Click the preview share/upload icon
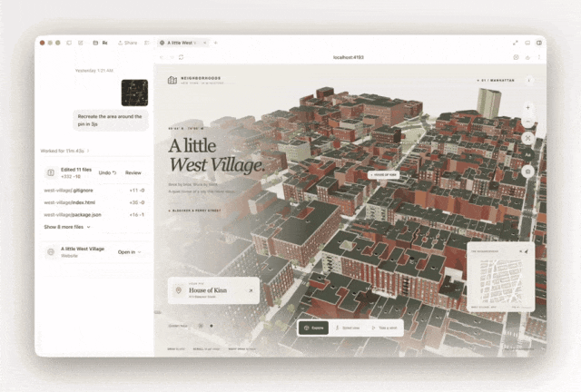The image size is (581, 392). tap(527, 57)
